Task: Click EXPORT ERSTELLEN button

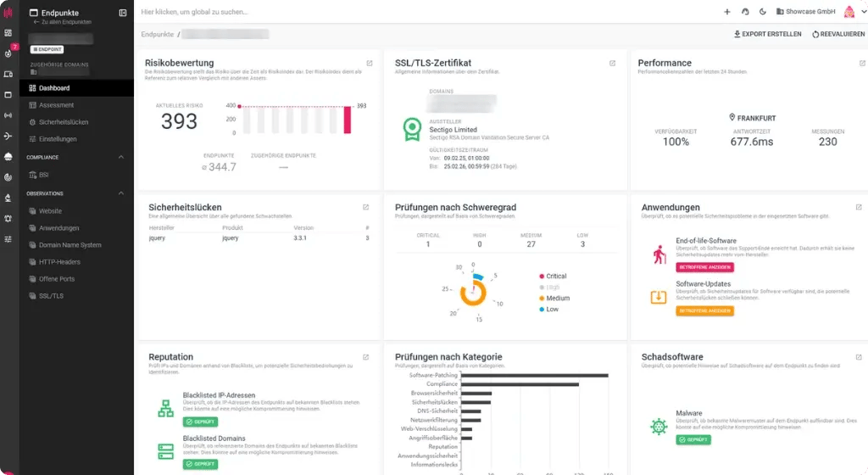Action: (x=767, y=34)
